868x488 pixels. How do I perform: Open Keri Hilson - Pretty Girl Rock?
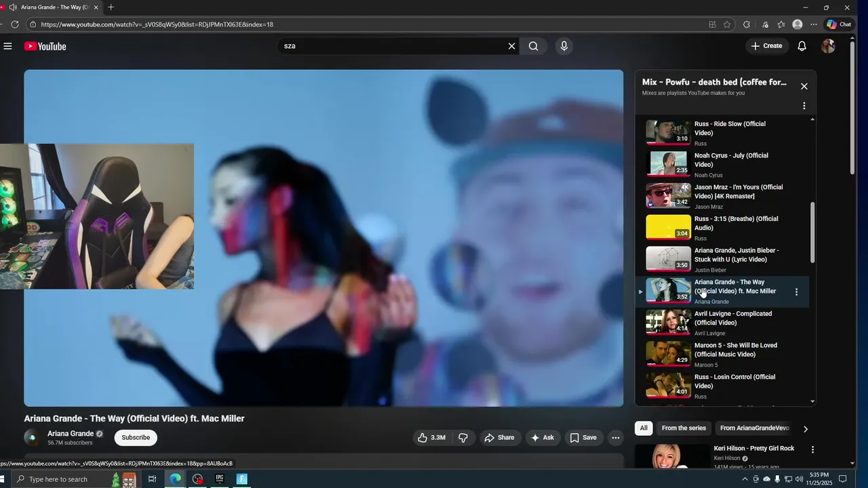pyautogui.click(x=753, y=449)
